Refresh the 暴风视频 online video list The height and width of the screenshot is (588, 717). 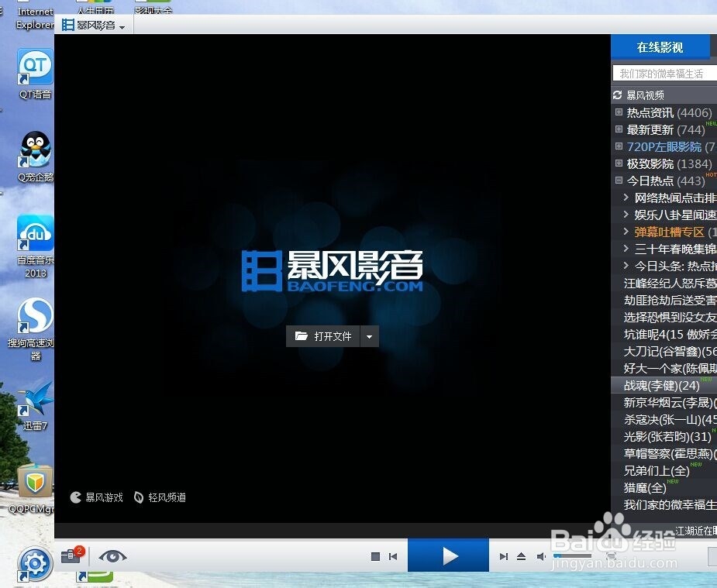coord(618,95)
